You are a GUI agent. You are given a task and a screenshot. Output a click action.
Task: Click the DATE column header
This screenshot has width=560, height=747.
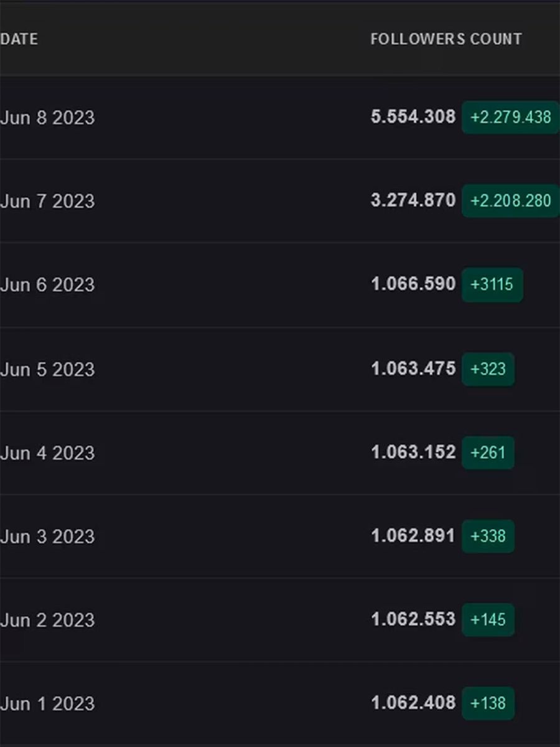tap(19, 39)
